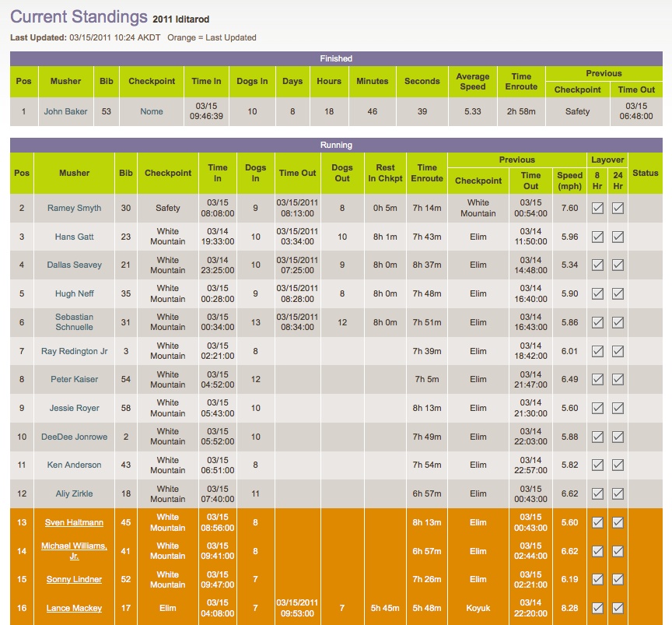Click Sven Haltmann's 24 Hr layover checkbox

click(618, 522)
